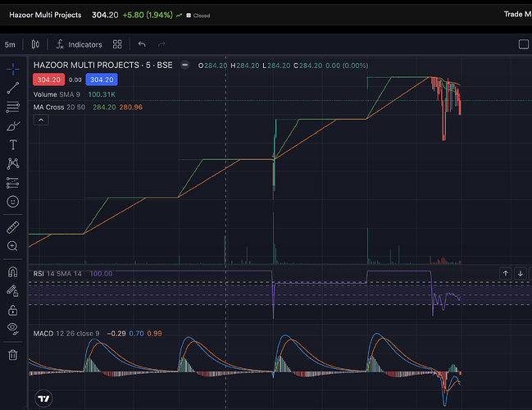Select the RSI 14 SMA 14 legend
The height and width of the screenshot is (410, 532).
tap(57, 274)
